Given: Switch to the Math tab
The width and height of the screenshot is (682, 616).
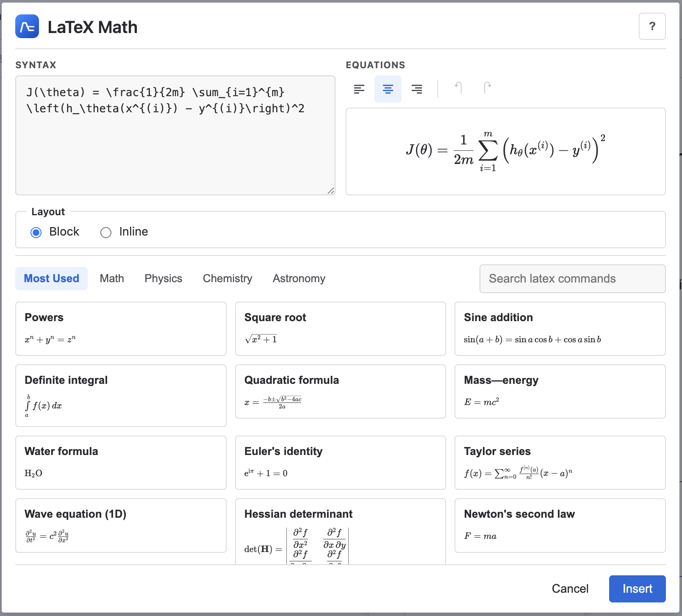Looking at the screenshot, I should (112, 278).
